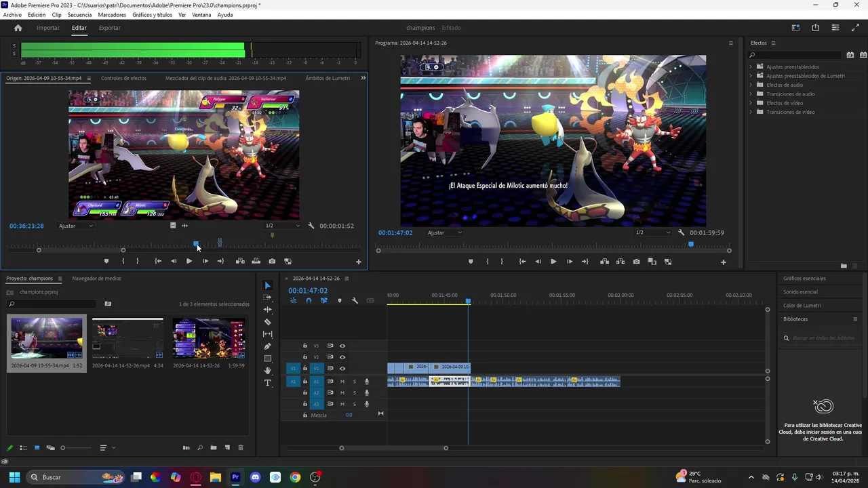
Task: Select the Selection tool in the timeline toolbar
Action: point(267,285)
